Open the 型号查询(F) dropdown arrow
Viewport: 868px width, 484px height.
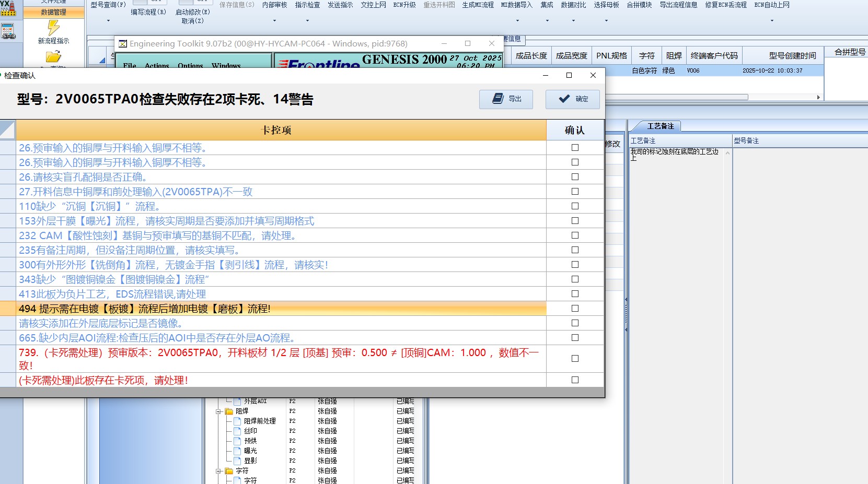[x=108, y=21]
